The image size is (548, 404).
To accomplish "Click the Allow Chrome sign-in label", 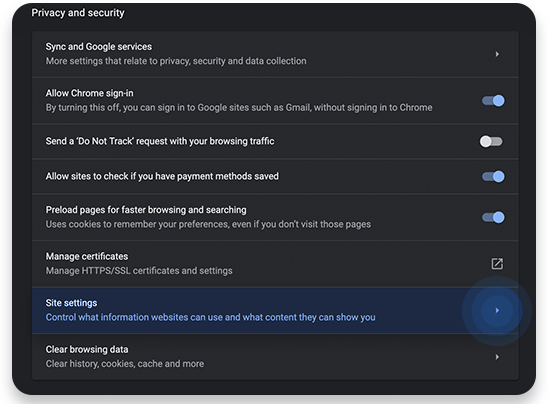I will coord(89,93).
